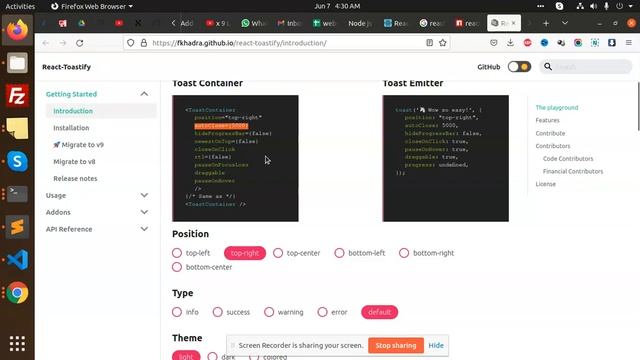The height and width of the screenshot is (360, 640).
Task: Open the Installation sidebar page
Action: pyautogui.click(x=71, y=128)
